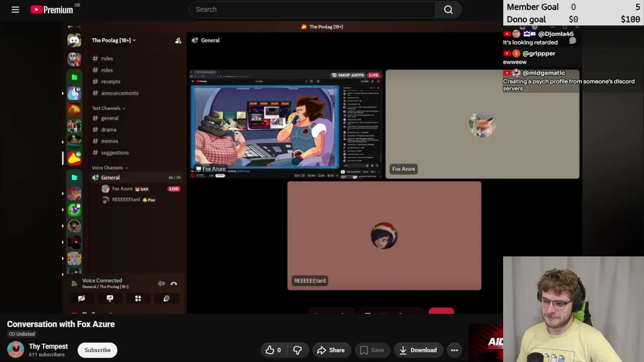Screen dimensions: 644x362
Task: Dislike the video with thumbs down
Action: click(x=297, y=350)
